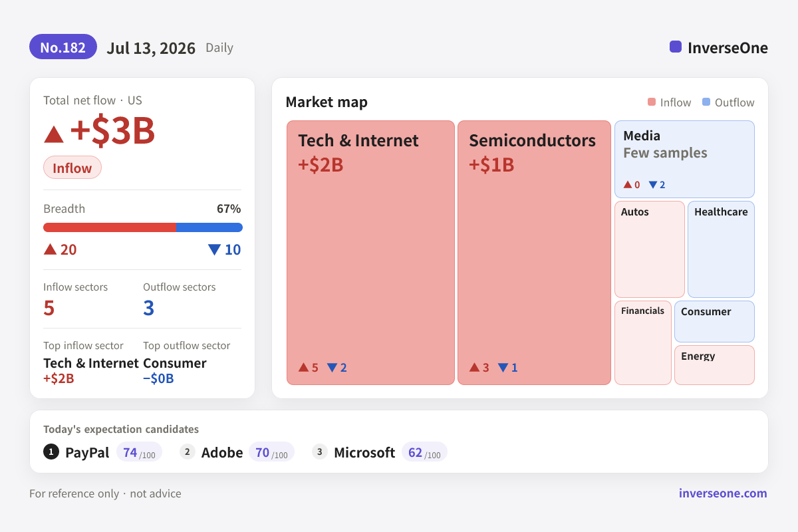This screenshot has width=798, height=532.
Task: Select the Media sector tile
Action: coord(684,159)
